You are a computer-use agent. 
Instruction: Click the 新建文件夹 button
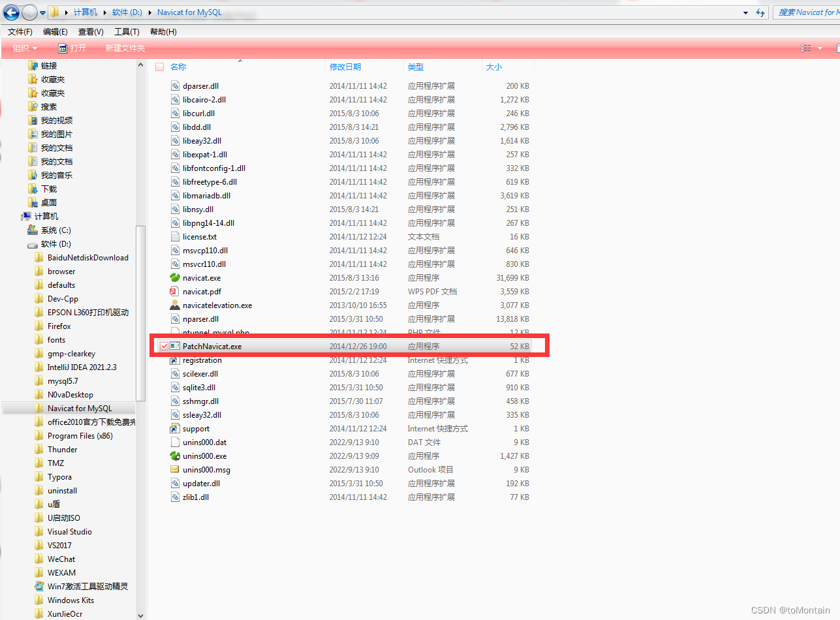click(x=125, y=48)
